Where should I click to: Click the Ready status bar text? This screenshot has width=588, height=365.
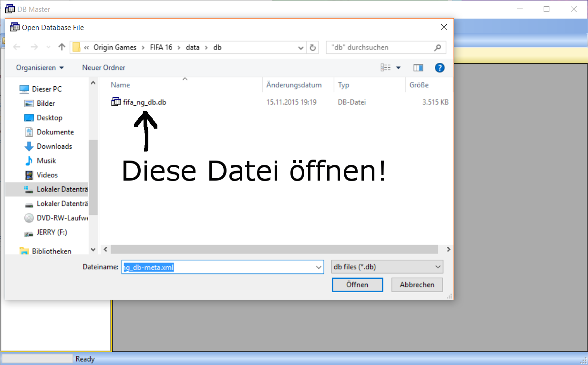(x=85, y=359)
